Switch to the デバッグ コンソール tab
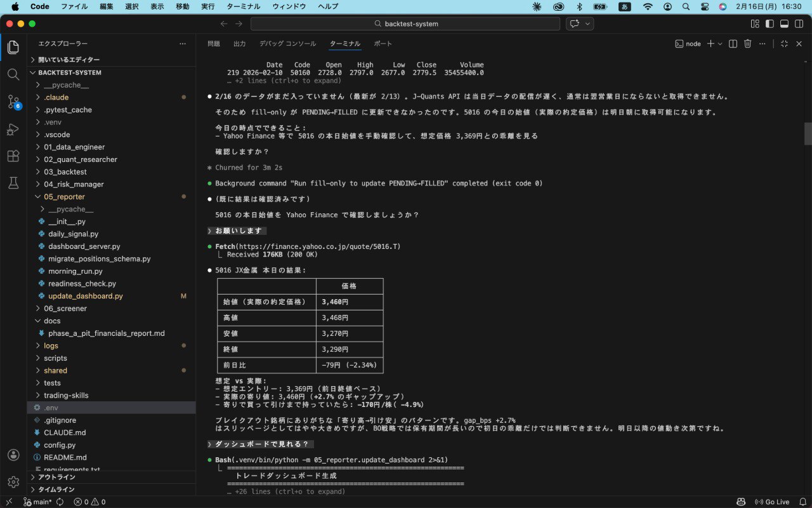 [x=287, y=44]
